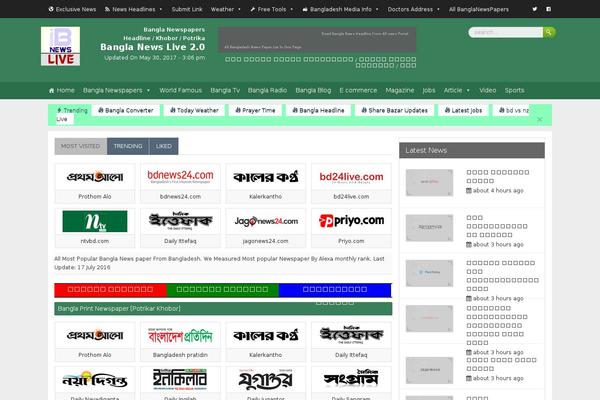Image resolution: width=600 pixels, height=400 pixels.
Task: Click the gray header advertisement banner
Action: 317,39
